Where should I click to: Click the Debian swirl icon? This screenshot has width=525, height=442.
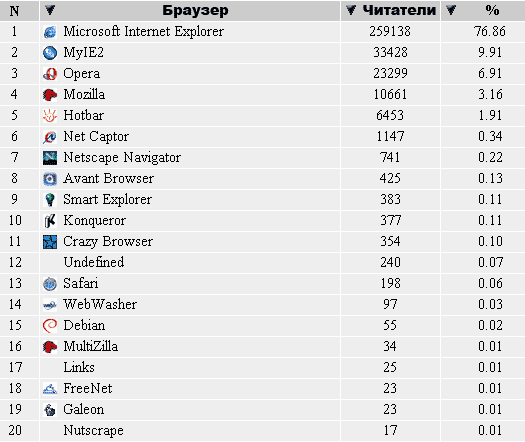pos(50,326)
